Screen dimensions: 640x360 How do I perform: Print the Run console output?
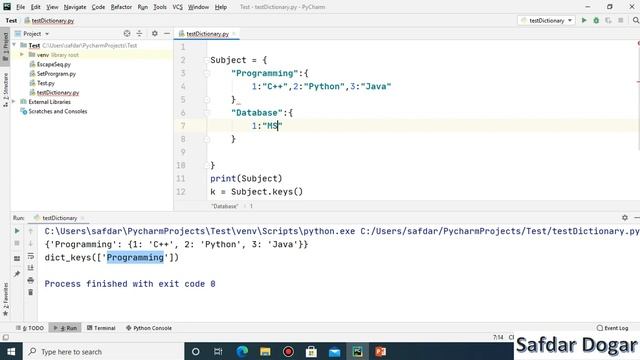(31, 280)
